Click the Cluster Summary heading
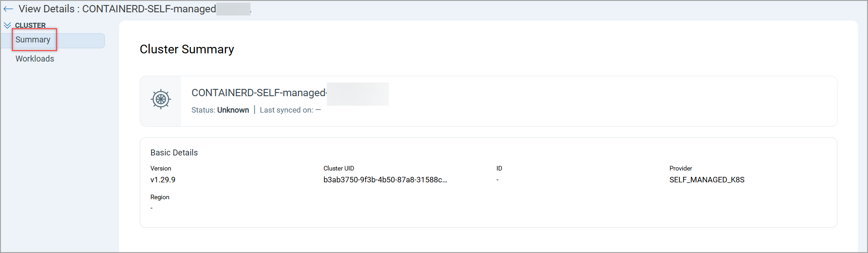Screen dimensions: 868x253 click(x=187, y=49)
